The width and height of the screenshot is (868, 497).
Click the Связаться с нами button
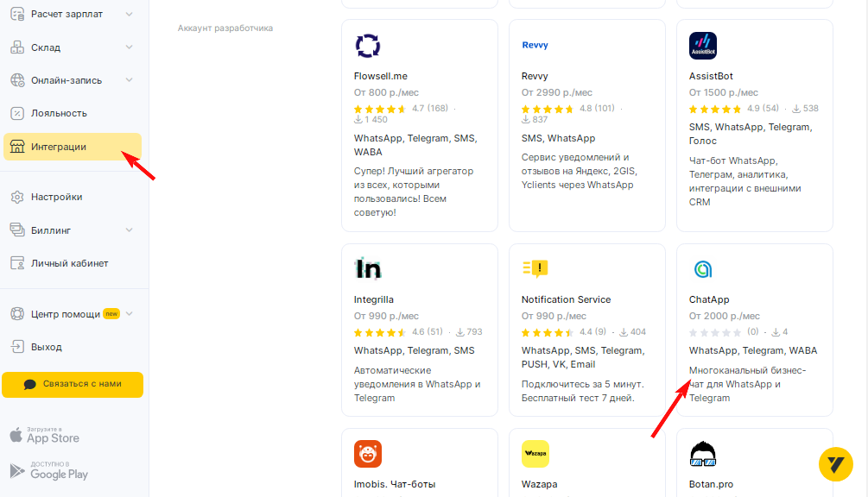pyautogui.click(x=73, y=384)
